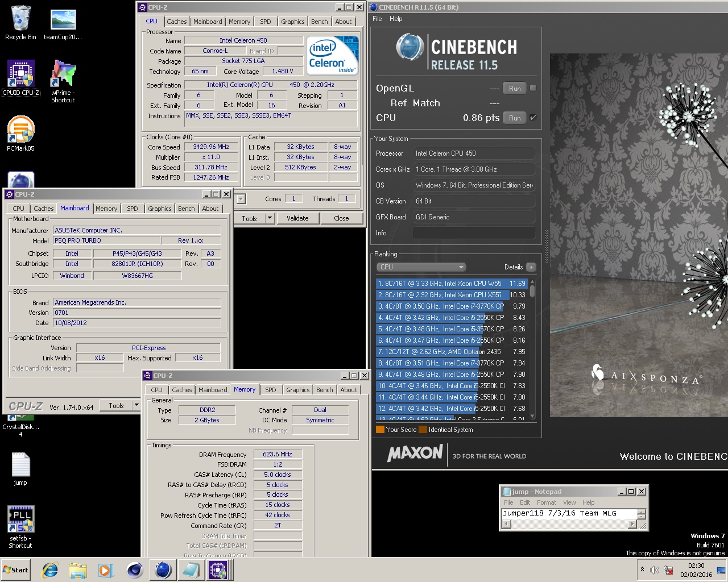Screen dimensions: 728x582
Task: Launch the setfsb shortcut icon
Action: click(20, 527)
